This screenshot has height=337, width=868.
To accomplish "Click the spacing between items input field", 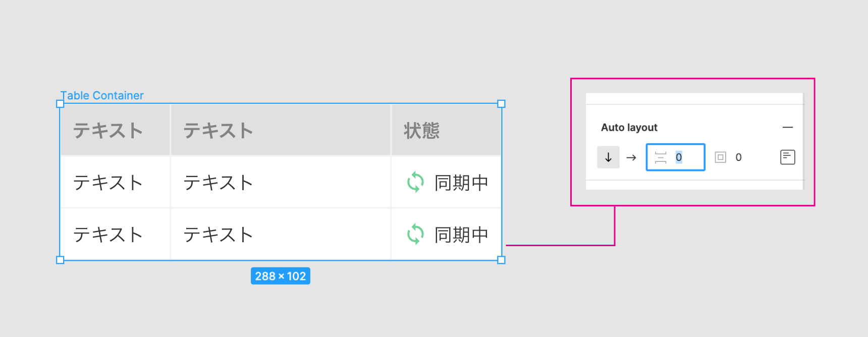I will tap(687, 157).
